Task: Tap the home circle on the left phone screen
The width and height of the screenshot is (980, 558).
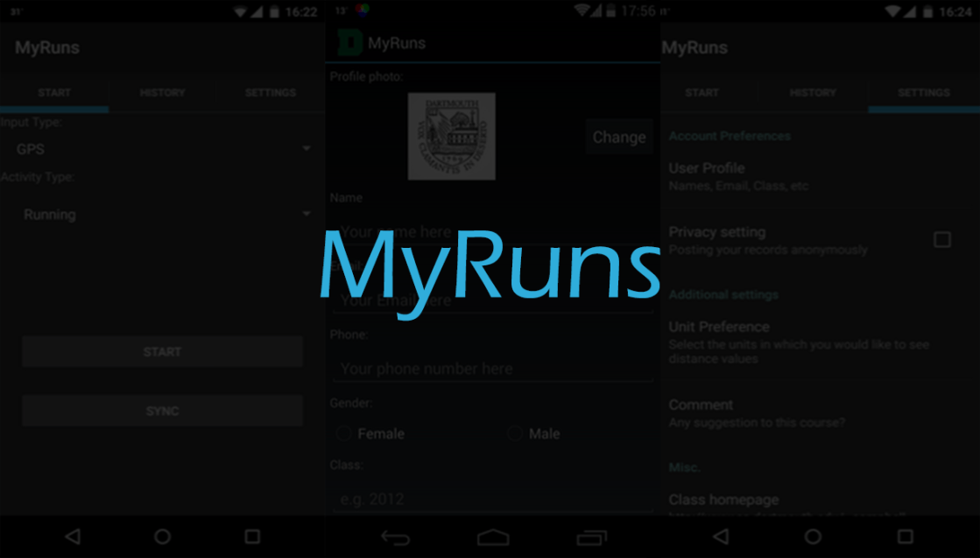Action: [x=162, y=536]
